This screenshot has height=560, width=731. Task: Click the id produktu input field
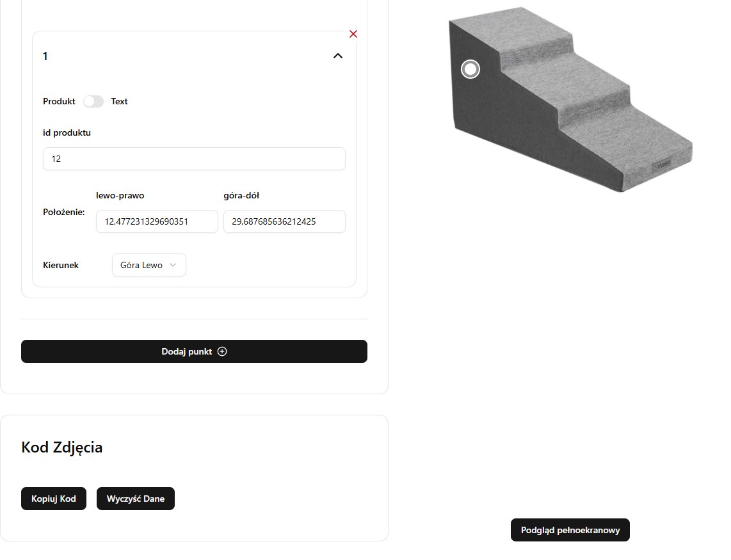194,159
